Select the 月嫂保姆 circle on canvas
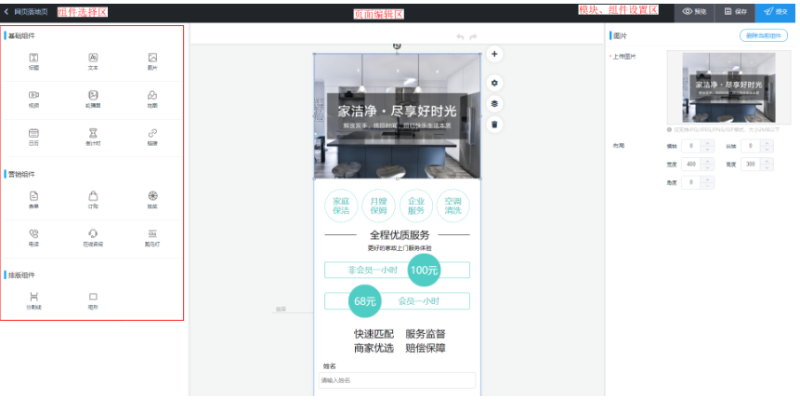Image resolution: width=800 pixels, height=411 pixels. coord(379,206)
